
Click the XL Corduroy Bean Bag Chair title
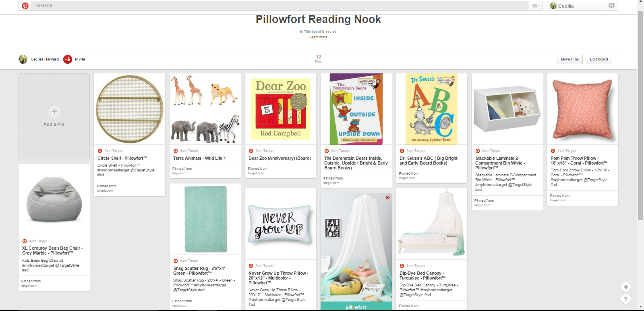[52, 250]
